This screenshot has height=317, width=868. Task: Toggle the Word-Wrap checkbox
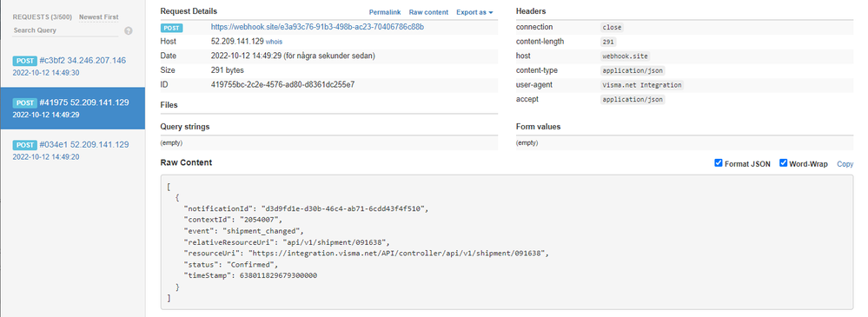[784, 163]
